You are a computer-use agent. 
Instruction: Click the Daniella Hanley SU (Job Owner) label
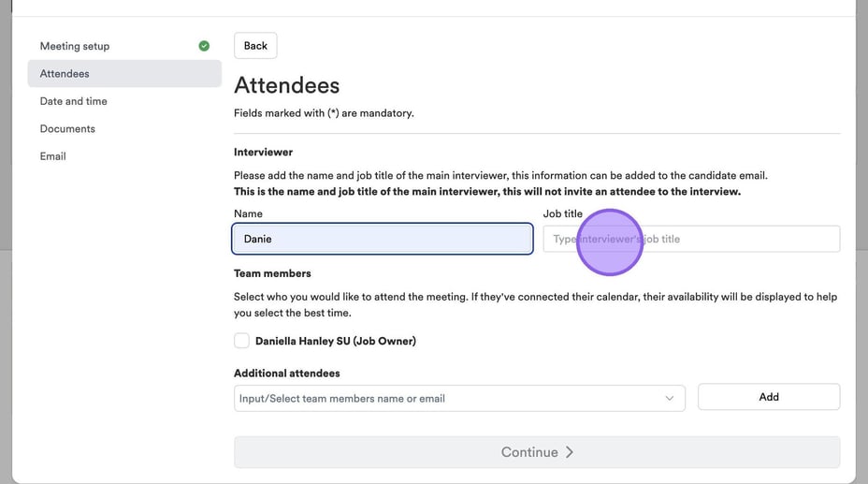335,341
